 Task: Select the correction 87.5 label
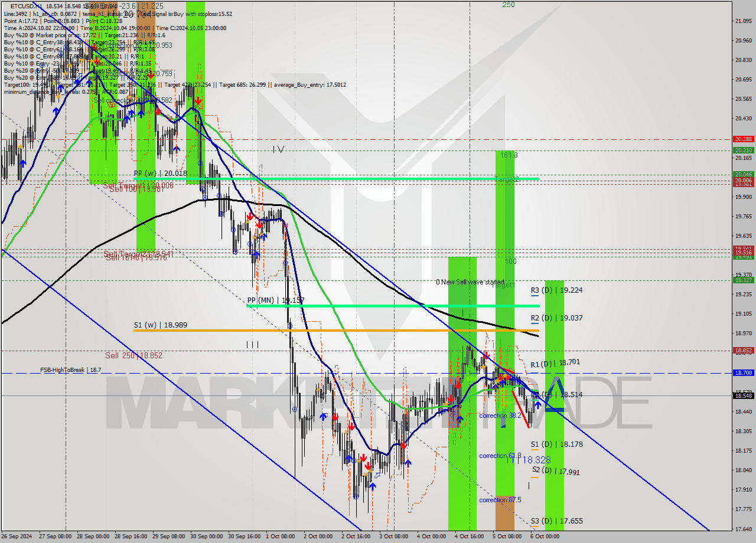(x=500, y=501)
